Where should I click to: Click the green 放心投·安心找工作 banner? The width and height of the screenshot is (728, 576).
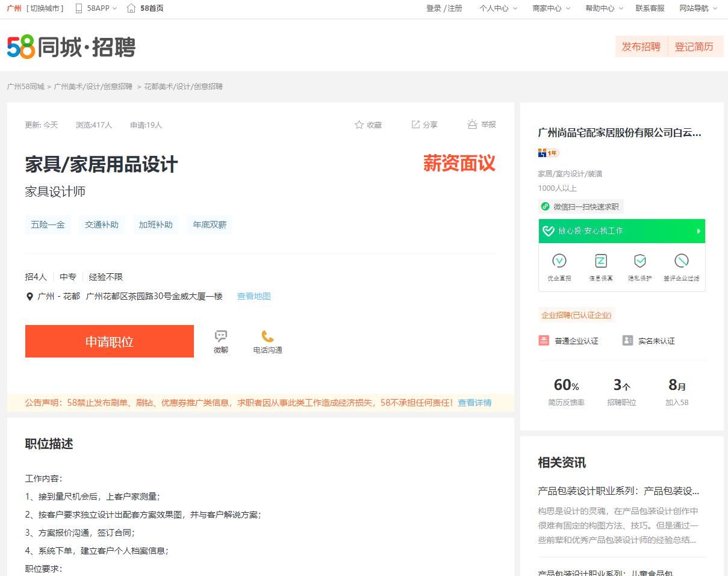click(621, 231)
